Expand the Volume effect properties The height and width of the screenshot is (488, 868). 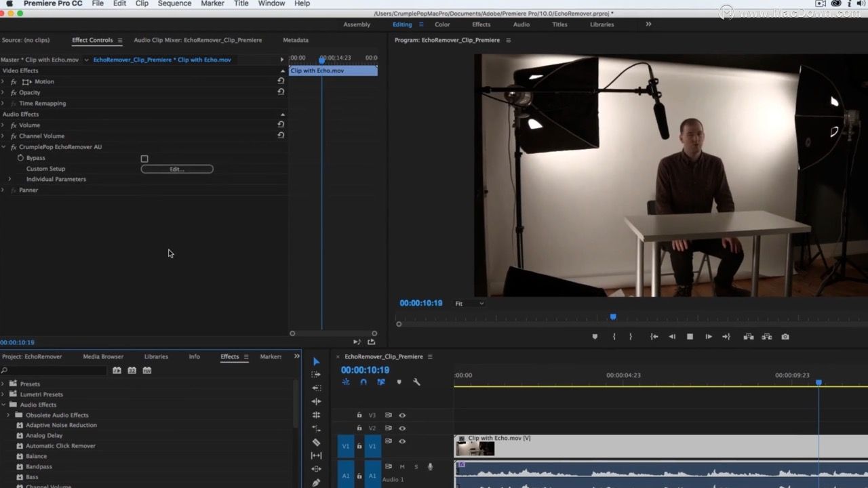click(3, 125)
